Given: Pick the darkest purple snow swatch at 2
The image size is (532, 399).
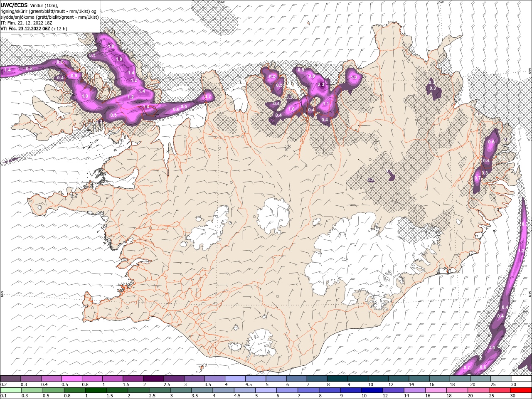Looking at the screenshot, I should [x=153, y=379].
